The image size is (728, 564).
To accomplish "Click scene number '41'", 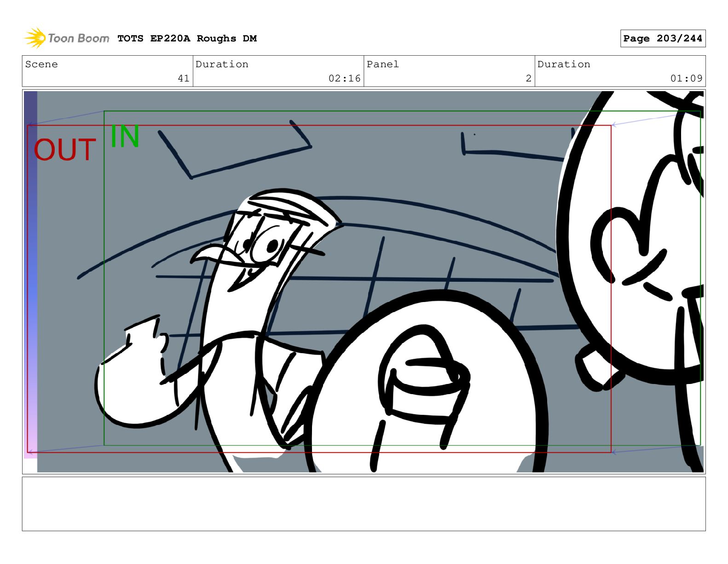I will 184,79.
